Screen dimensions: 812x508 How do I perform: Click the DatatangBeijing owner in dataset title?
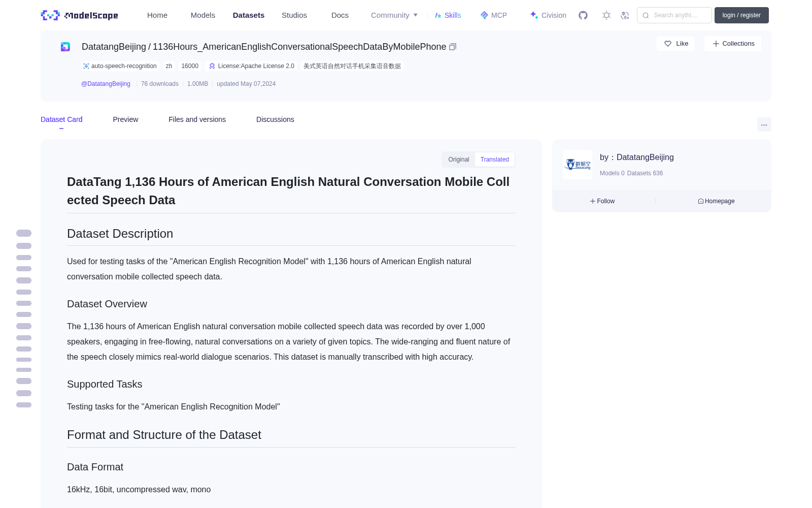click(114, 47)
